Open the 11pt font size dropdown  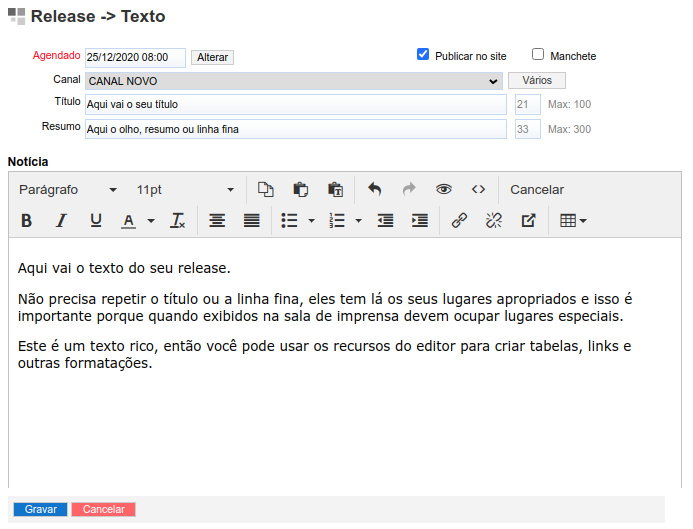pos(185,190)
